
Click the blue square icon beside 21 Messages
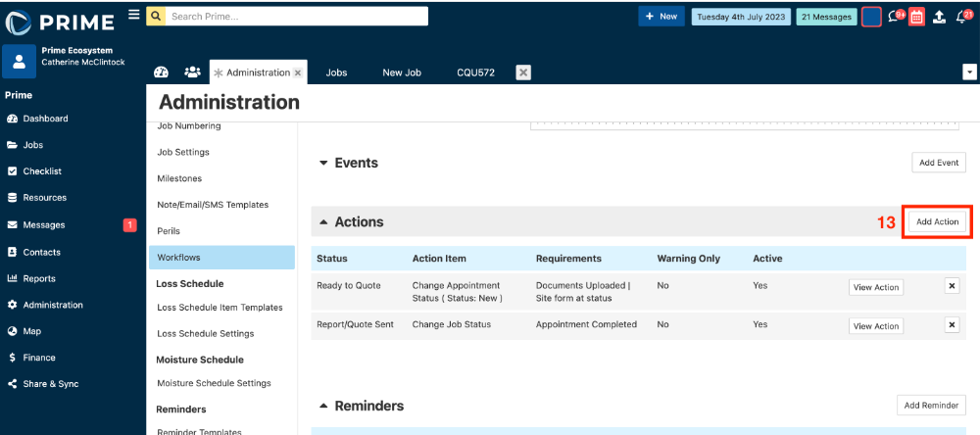(x=871, y=17)
